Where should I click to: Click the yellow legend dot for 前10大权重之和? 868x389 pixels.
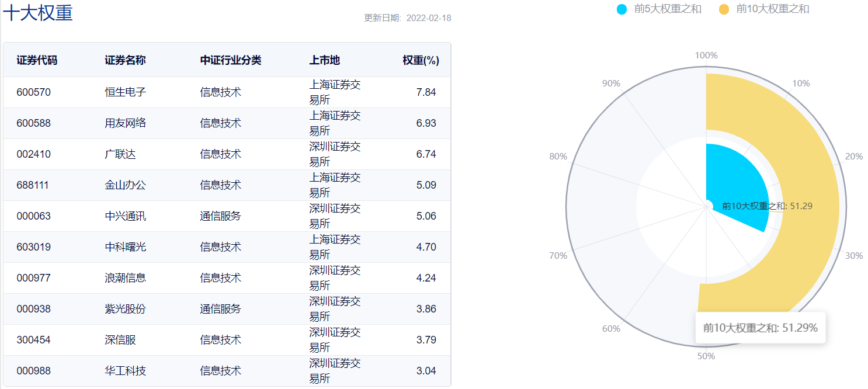[724, 9]
